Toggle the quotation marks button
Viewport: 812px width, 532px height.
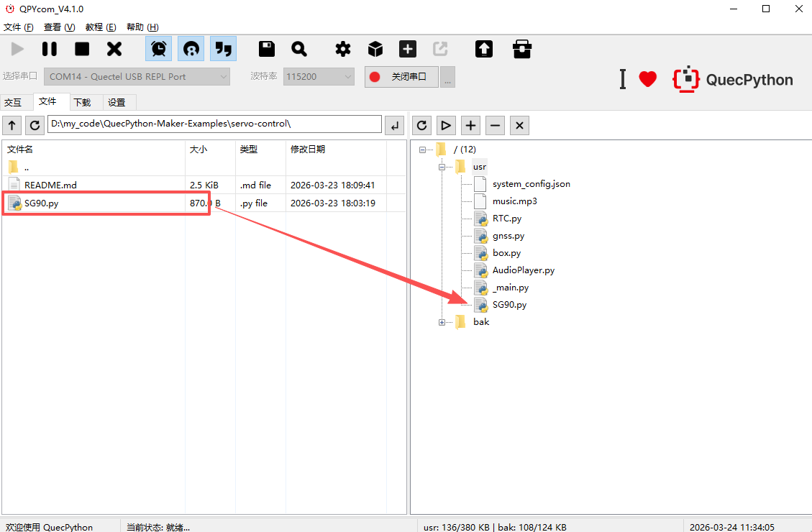pyautogui.click(x=224, y=49)
